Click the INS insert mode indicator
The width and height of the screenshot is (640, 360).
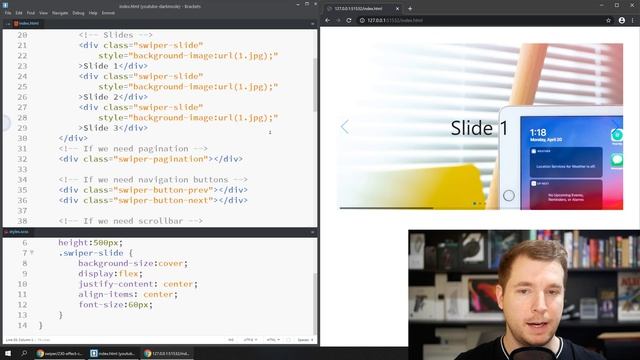click(x=231, y=340)
